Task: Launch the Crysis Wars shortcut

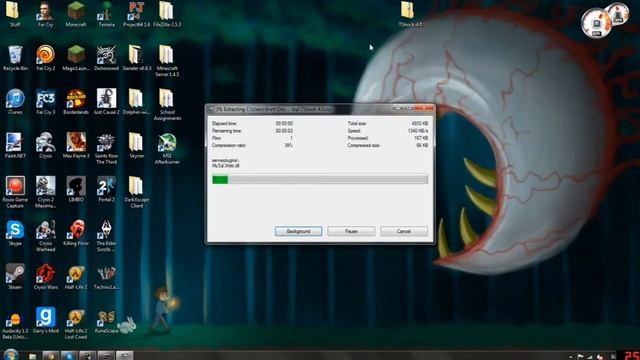Action: 45,277
